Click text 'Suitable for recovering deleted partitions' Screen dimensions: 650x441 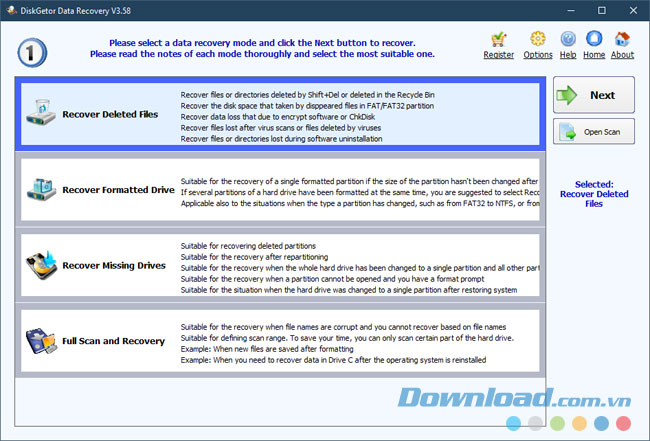point(248,246)
